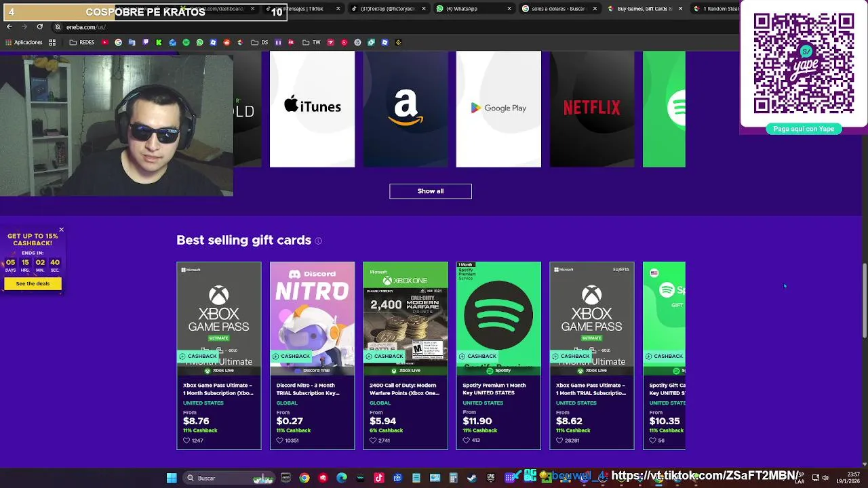Close the cashback promo banner

[x=61, y=230]
